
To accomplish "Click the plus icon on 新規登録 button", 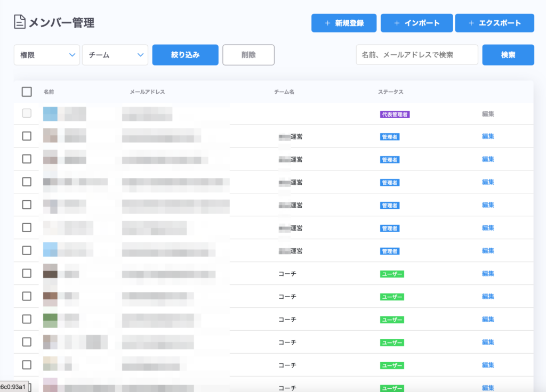I will pyautogui.click(x=327, y=23).
